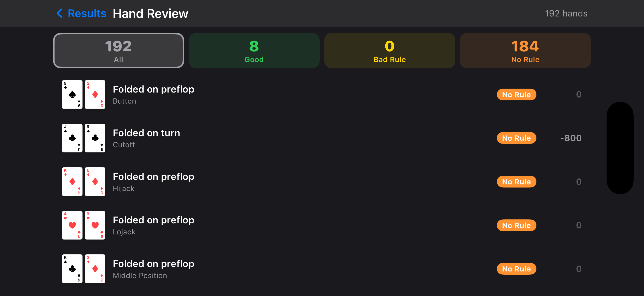644x296 pixels.
Task: Click the back chevron arrow icon
Action: [x=59, y=13]
